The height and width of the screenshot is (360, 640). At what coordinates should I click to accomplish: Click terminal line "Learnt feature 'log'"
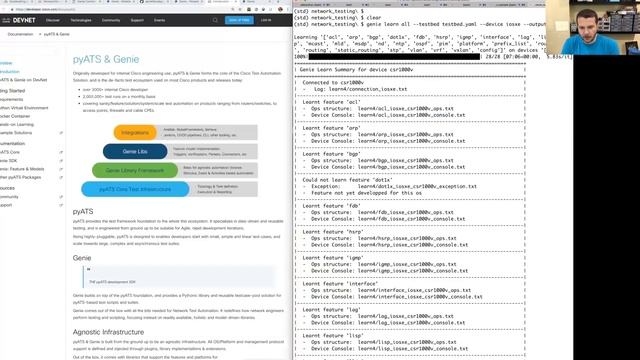(x=331, y=310)
